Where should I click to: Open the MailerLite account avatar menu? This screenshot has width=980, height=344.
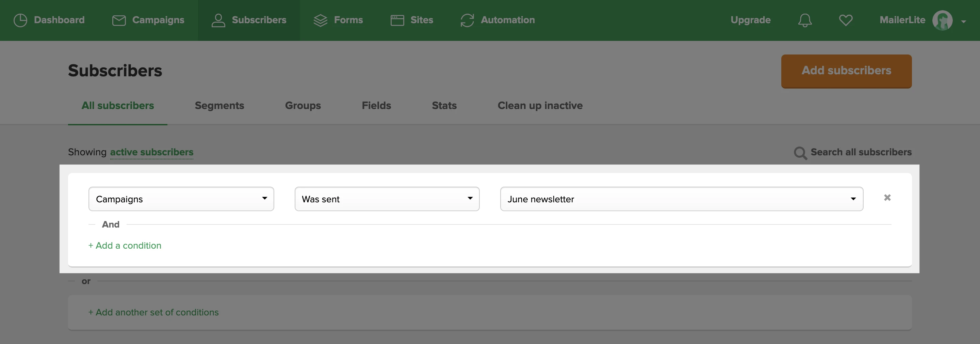click(x=942, y=20)
